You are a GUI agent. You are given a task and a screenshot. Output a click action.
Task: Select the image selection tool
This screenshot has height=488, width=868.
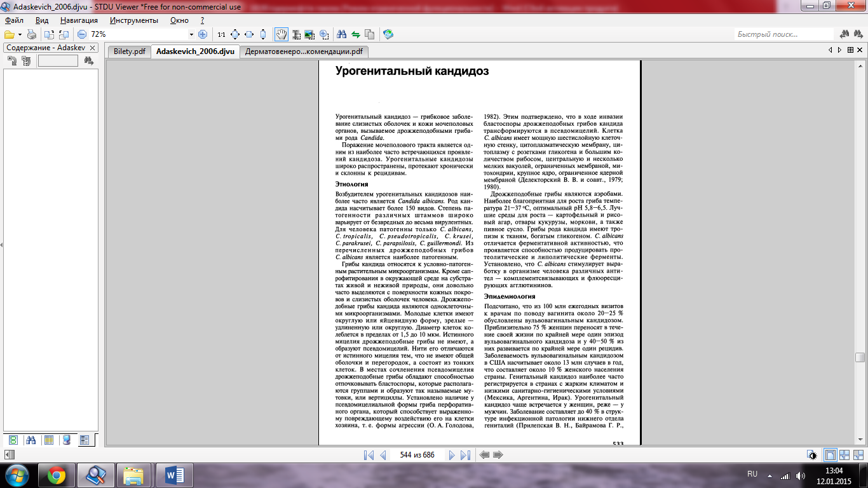pos(309,34)
